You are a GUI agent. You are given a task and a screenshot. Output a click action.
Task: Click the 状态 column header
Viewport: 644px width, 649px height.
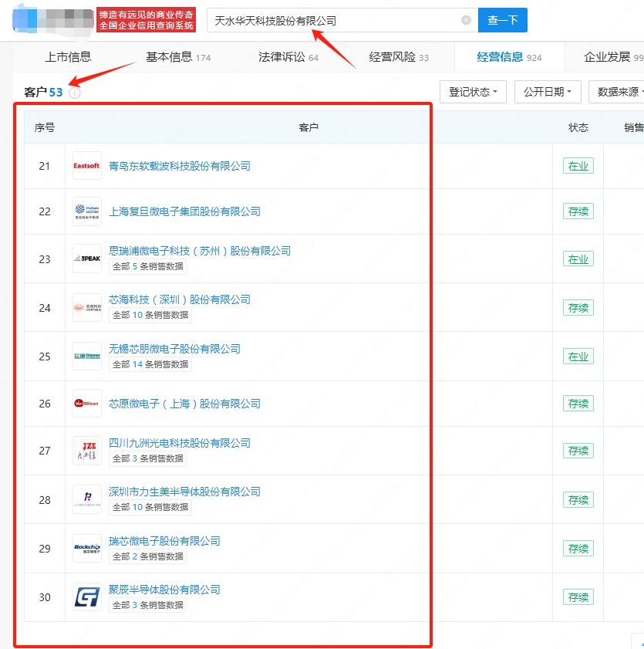click(x=578, y=127)
